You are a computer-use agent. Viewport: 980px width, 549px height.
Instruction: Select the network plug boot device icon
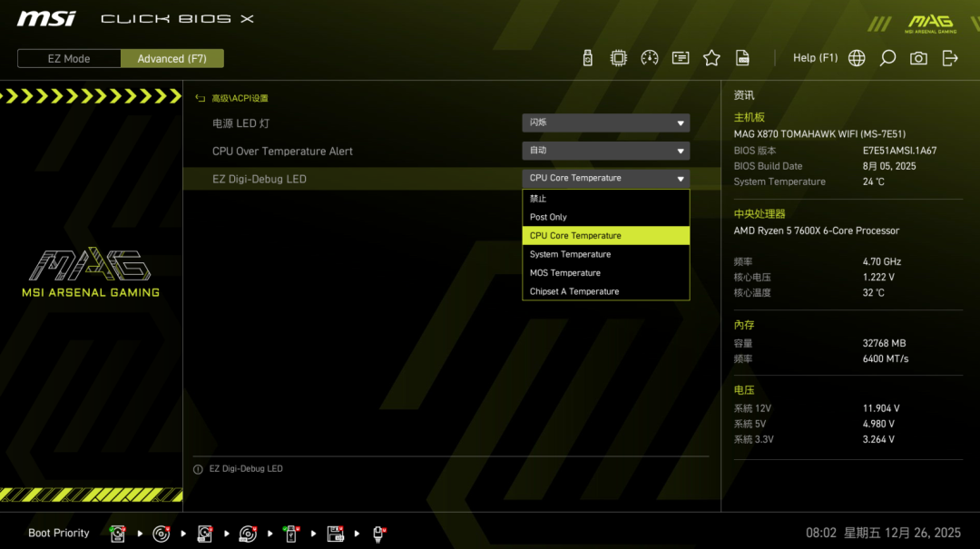pyautogui.click(x=378, y=534)
